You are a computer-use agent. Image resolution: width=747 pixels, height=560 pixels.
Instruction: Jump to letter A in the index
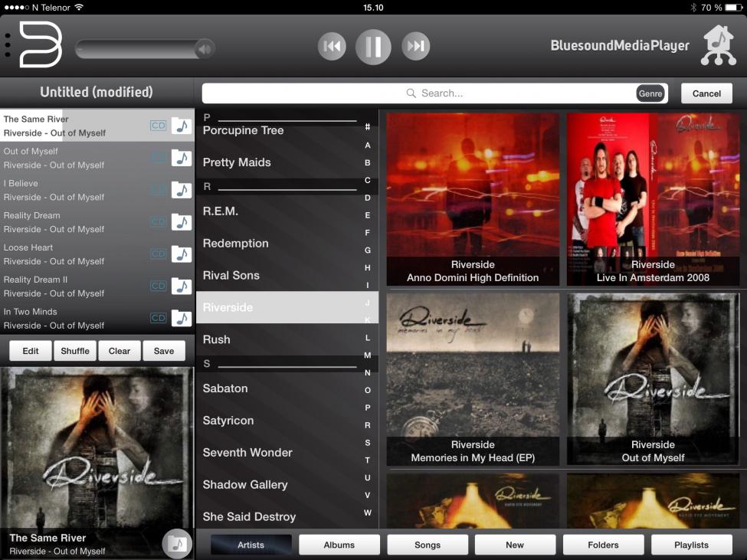click(367, 146)
